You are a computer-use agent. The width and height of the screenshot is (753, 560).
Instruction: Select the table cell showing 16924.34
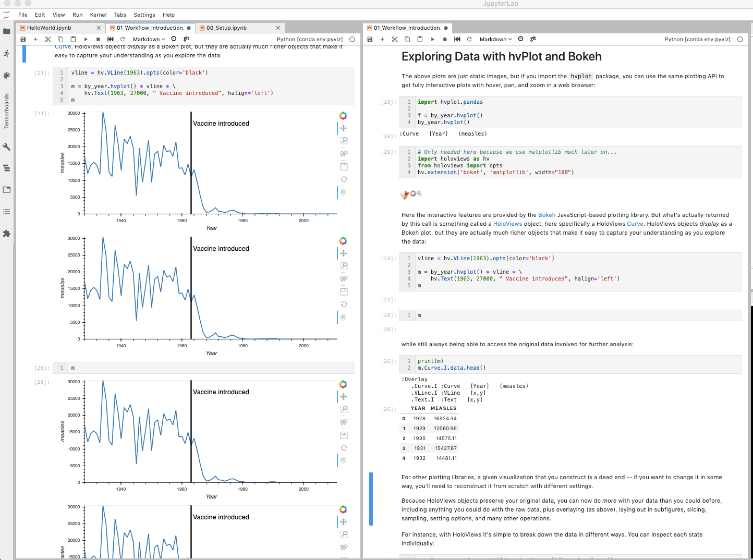click(445, 418)
